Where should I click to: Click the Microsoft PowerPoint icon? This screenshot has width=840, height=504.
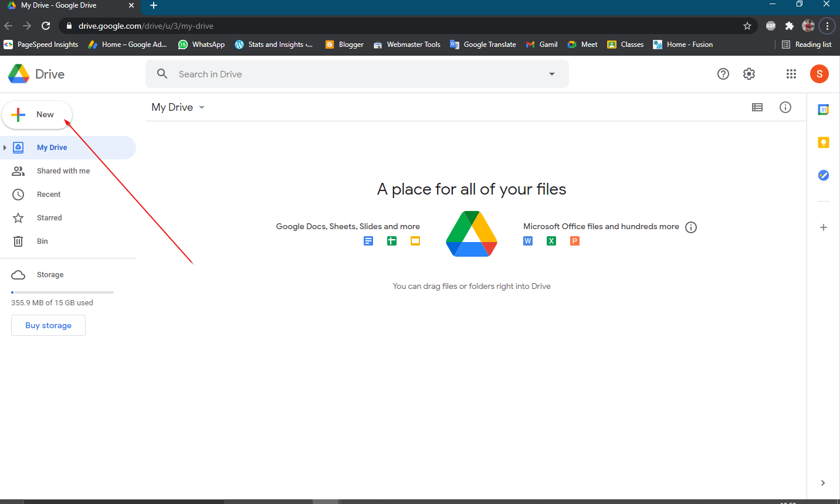575,241
